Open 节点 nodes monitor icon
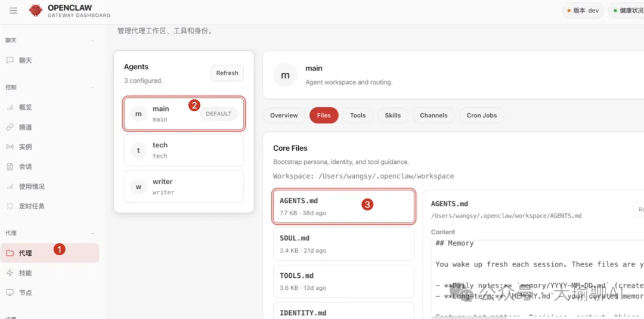This screenshot has width=644, height=319. 10,292
